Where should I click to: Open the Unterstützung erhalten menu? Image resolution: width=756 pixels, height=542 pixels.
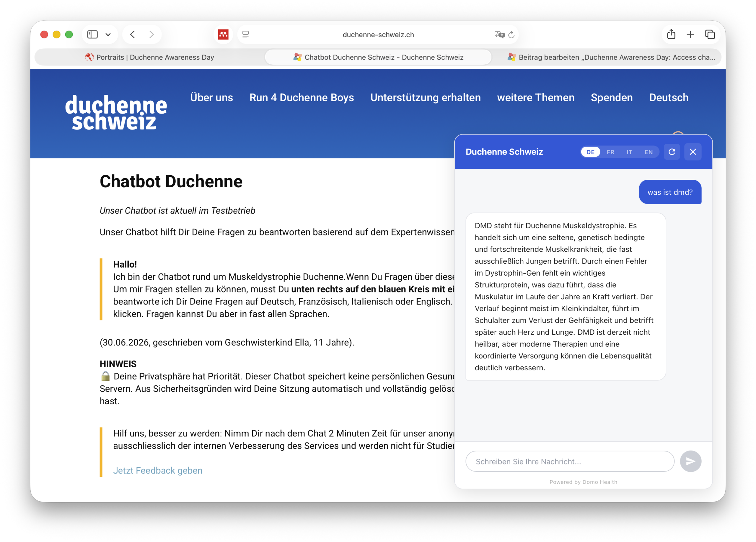(425, 98)
